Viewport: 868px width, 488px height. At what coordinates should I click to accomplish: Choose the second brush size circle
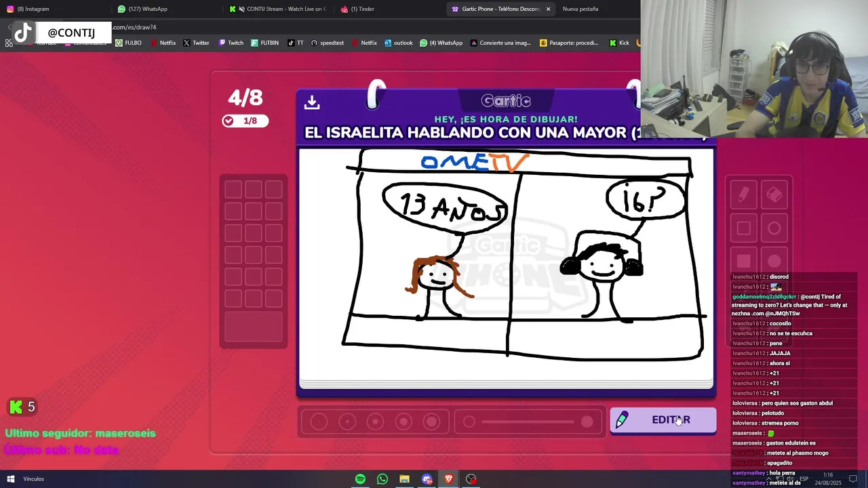pyautogui.click(x=347, y=422)
